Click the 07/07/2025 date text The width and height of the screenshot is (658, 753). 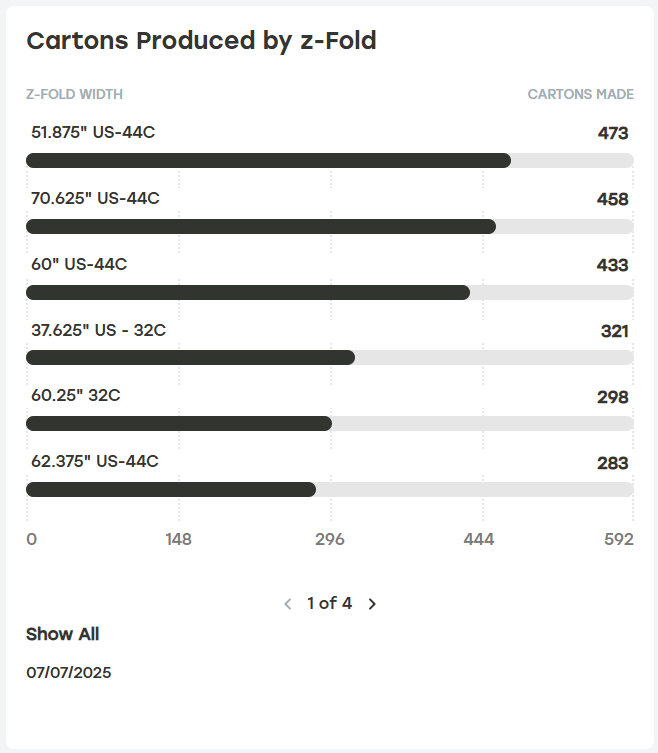[x=69, y=672]
